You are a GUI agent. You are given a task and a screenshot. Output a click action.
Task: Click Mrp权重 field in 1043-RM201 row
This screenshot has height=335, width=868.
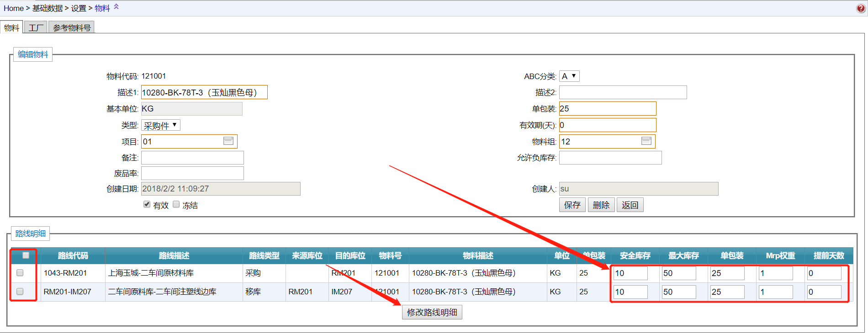(x=776, y=273)
